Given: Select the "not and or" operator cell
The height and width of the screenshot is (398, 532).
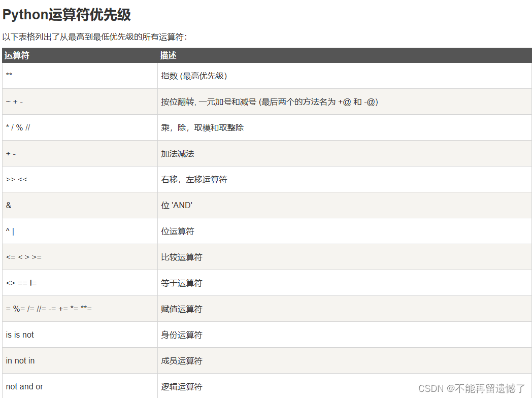Looking at the screenshot, I should pos(80,386).
